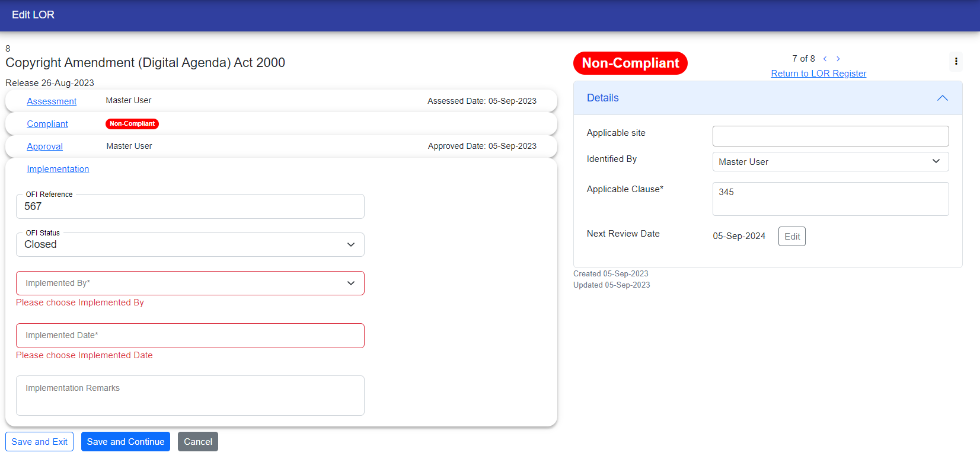Click Return to LOR Register link
This screenshot has height=462, width=980.
click(x=818, y=74)
